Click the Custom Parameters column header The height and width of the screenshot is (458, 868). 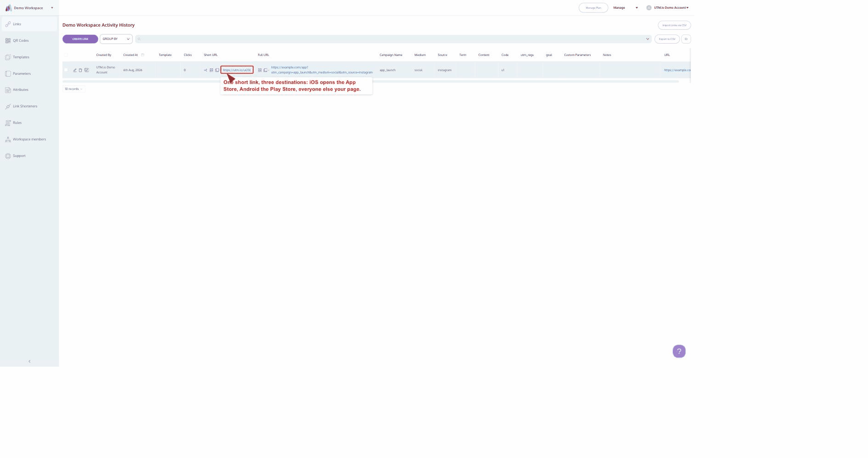point(577,55)
